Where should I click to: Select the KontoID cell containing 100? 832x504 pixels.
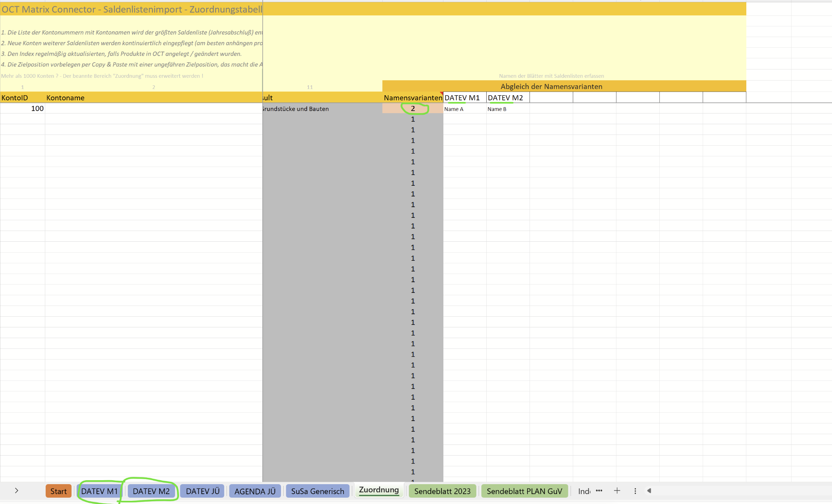point(23,108)
